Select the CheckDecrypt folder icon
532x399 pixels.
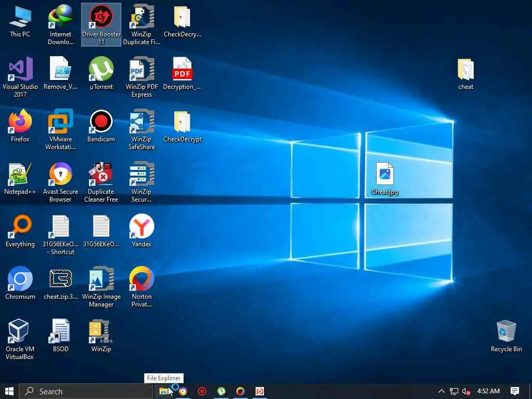182,126
